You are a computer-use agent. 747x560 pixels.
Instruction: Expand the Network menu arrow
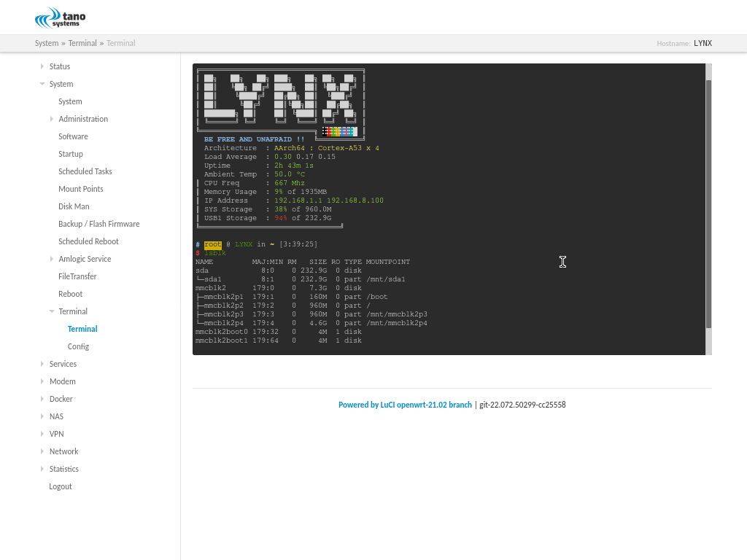[x=42, y=451]
